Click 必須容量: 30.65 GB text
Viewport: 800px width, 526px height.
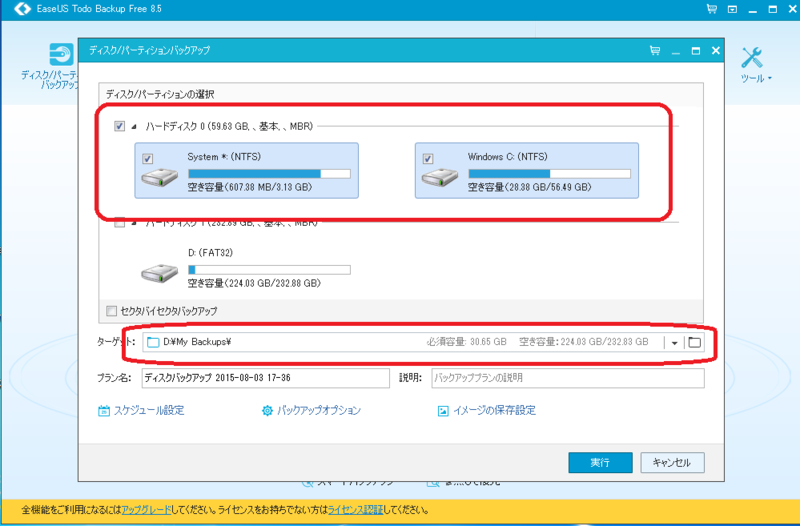466,342
